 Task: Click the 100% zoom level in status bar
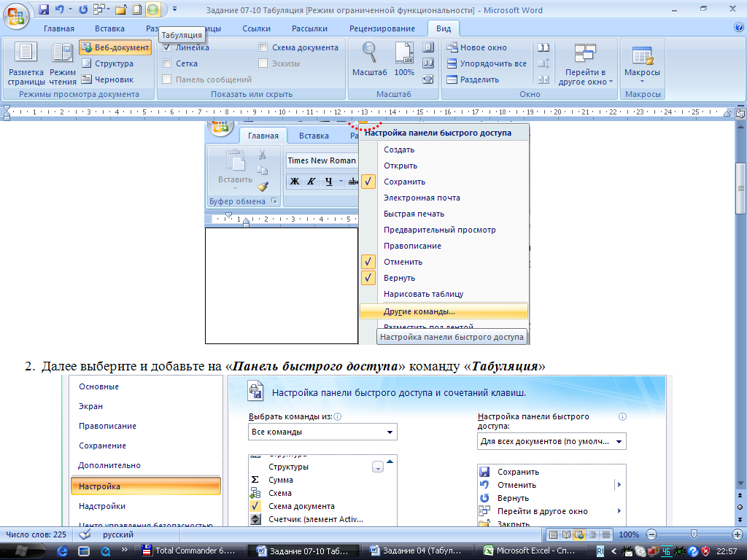628,534
